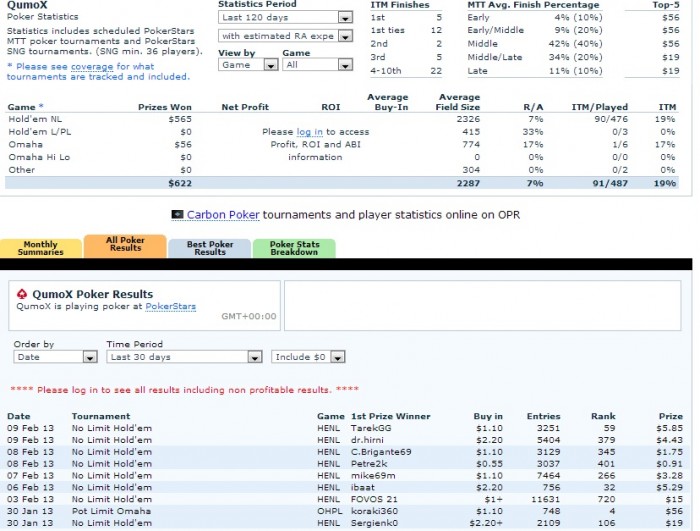Open the Game filter dropdown set to All
Image resolution: width=700 pixels, height=531 pixels.
click(317, 65)
